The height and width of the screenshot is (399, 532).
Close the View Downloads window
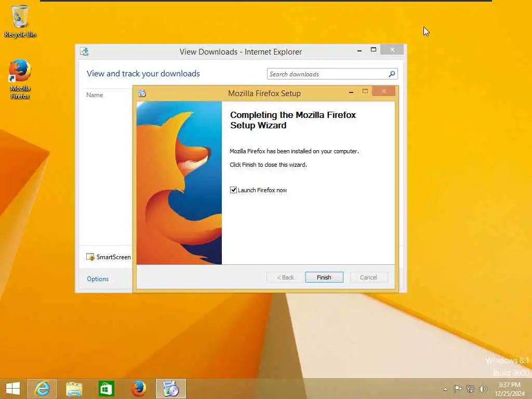392,49
